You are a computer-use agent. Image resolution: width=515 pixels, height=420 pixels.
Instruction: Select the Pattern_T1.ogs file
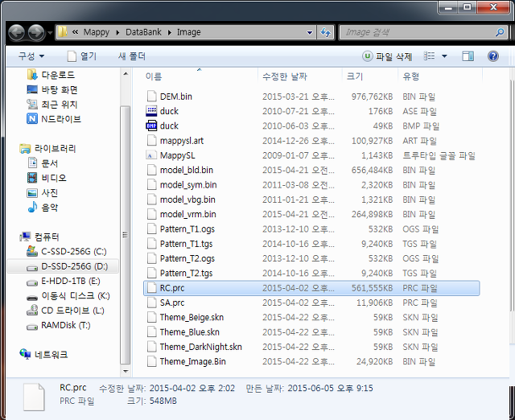coord(311,229)
